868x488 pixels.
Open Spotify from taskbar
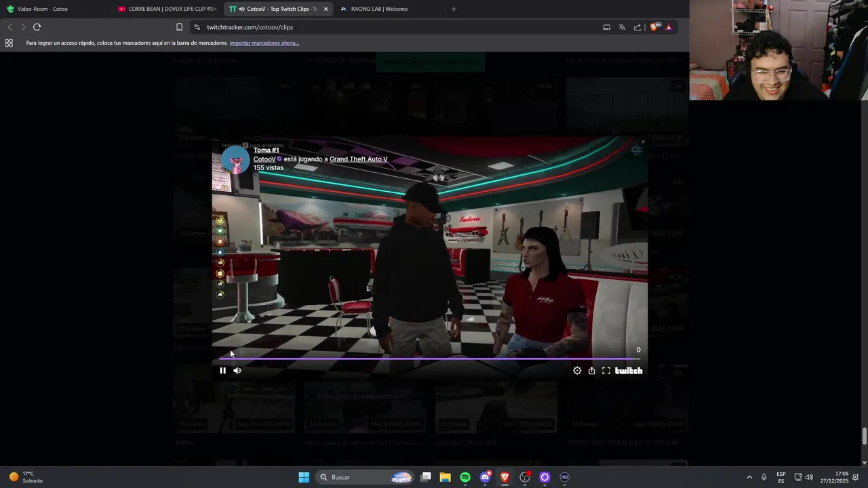pyautogui.click(x=465, y=477)
